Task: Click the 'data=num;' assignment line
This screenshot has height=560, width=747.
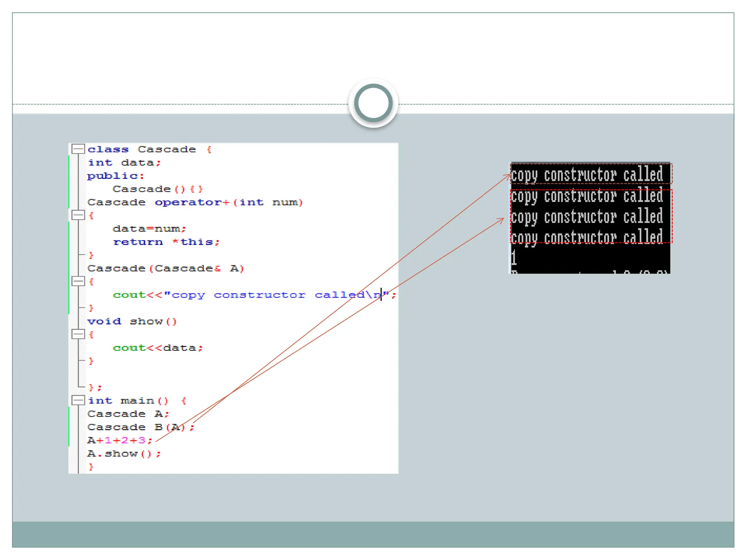Action: (150, 229)
